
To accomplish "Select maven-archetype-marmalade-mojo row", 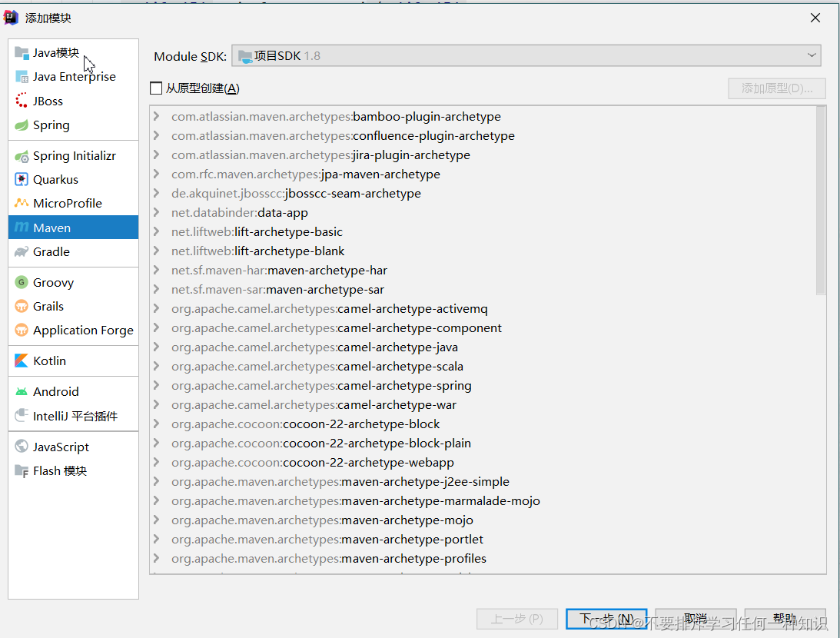I will 483,501.
